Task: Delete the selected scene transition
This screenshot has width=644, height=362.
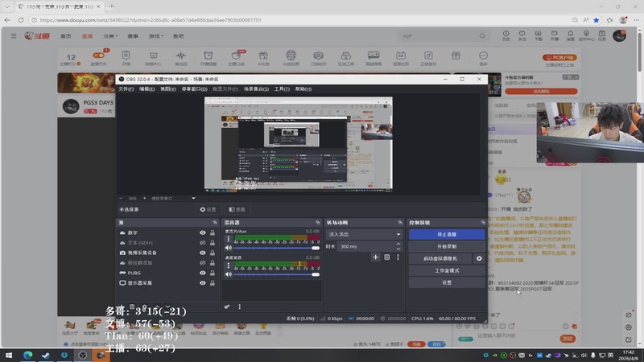Action: click(x=387, y=257)
